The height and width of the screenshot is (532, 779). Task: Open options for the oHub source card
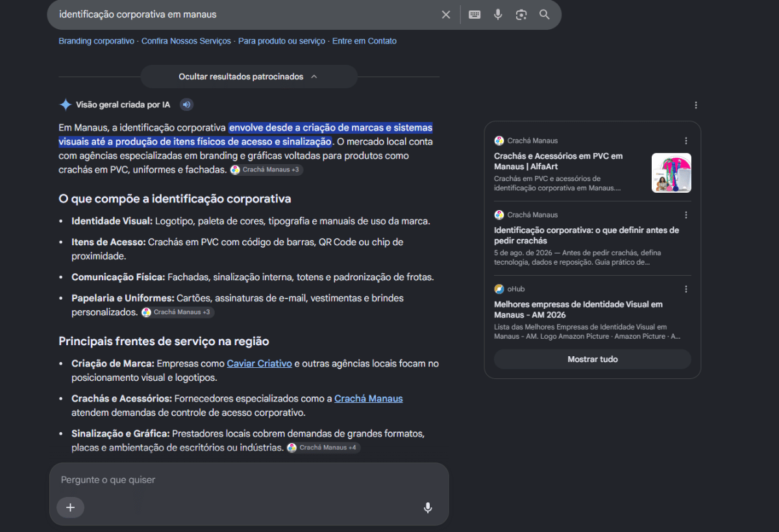point(686,289)
